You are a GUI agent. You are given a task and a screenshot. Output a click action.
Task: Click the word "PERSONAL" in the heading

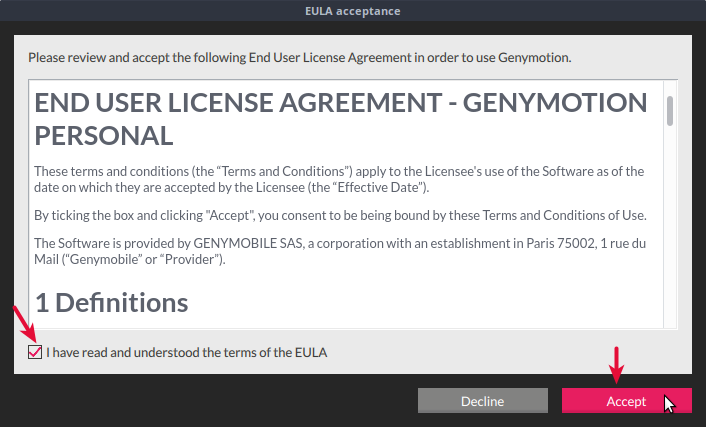coord(104,135)
